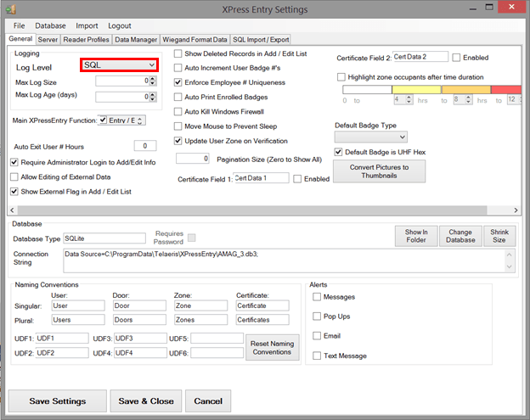Click the Change Database button
Screen dimensions: 530x420
point(460,236)
